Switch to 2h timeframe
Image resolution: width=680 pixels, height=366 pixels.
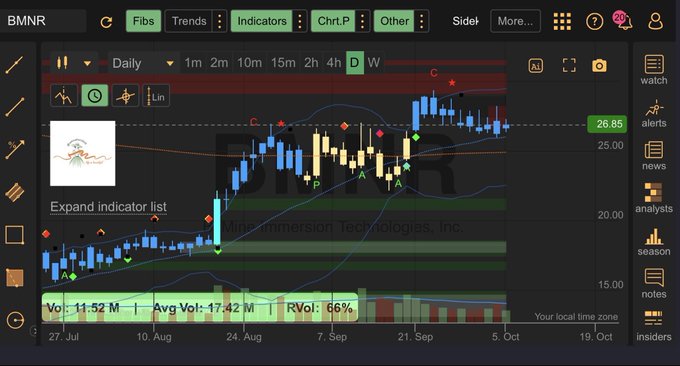(x=311, y=63)
